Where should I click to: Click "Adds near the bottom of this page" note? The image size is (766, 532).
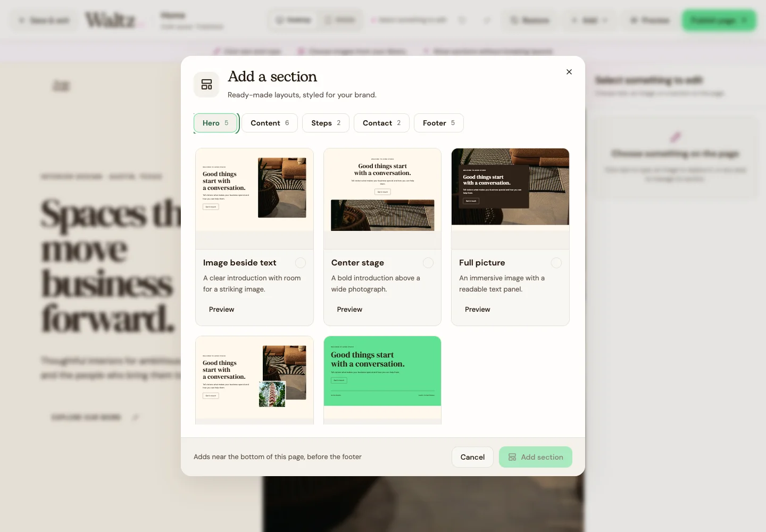coord(278,457)
